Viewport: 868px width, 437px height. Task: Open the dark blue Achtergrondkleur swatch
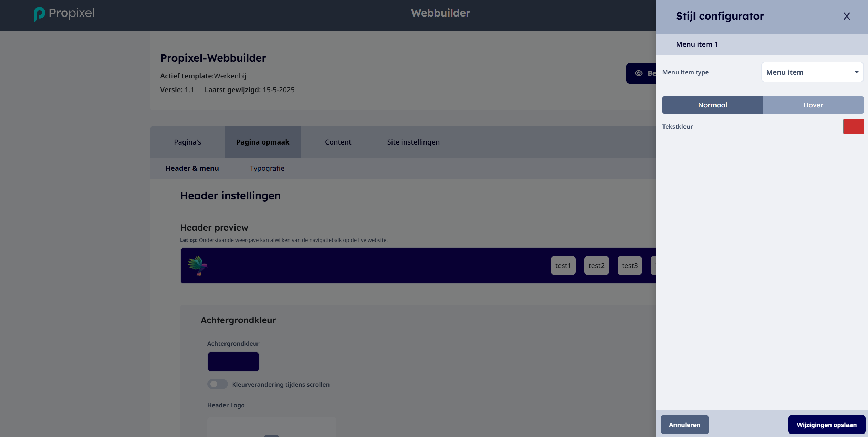[x=233, y=362]
